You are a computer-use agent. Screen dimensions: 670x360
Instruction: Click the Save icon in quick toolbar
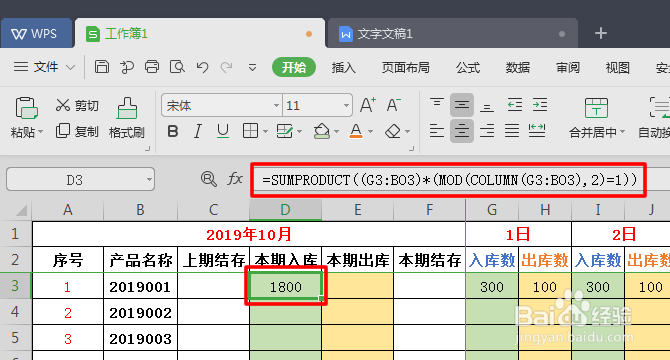(102, 67)
